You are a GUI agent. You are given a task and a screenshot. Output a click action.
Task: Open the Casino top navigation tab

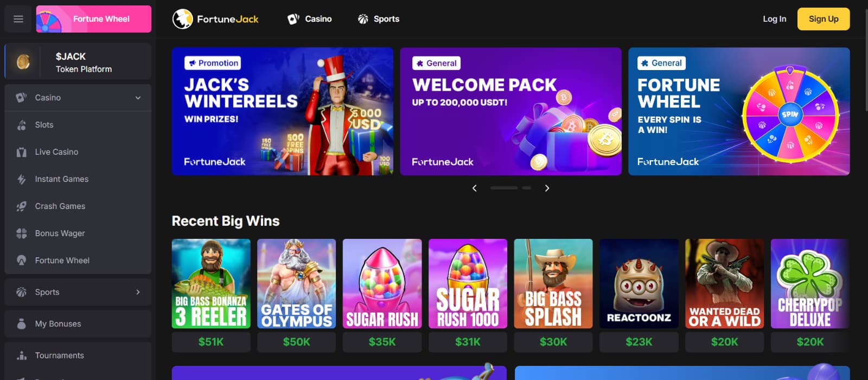pyautogui.click(x=309, y=19)
